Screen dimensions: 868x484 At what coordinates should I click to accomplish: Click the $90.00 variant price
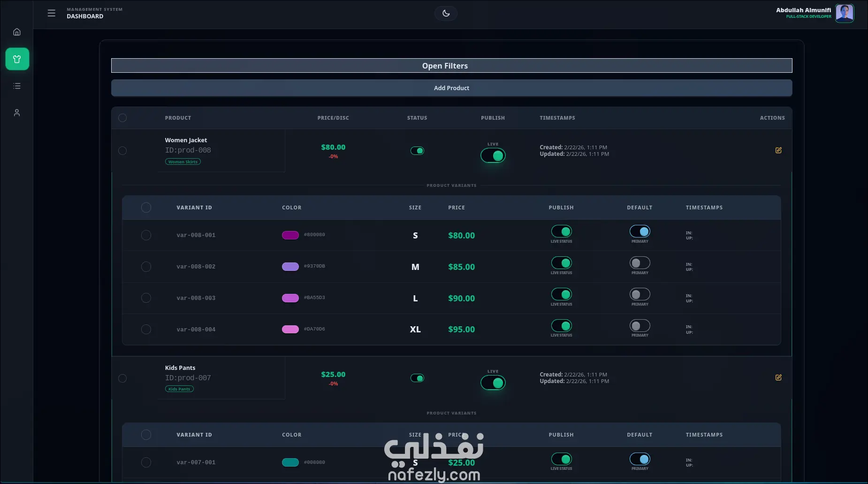(x=461, y=299)
